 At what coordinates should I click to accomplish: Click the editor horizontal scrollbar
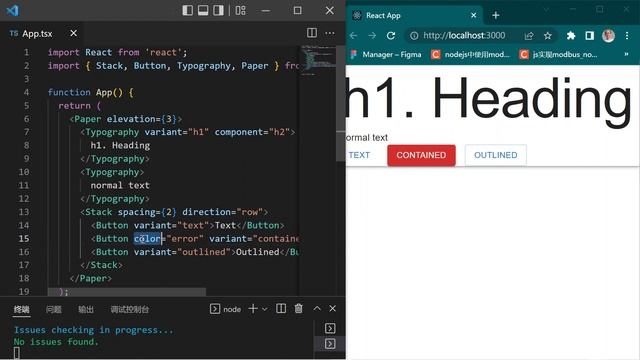127,292
